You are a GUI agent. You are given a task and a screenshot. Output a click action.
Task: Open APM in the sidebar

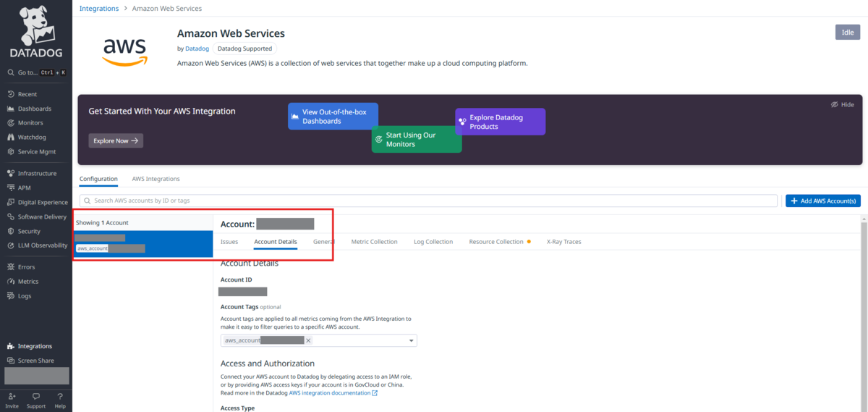[19, 188]
